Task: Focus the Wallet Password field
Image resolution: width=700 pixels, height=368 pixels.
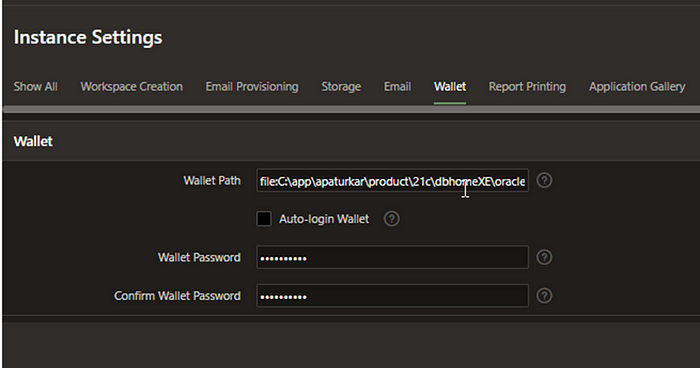Action: pyautogui.click(x=392, y=257)
